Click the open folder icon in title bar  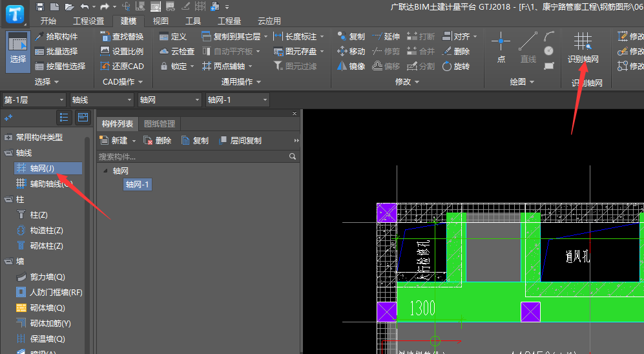point(69,6)
